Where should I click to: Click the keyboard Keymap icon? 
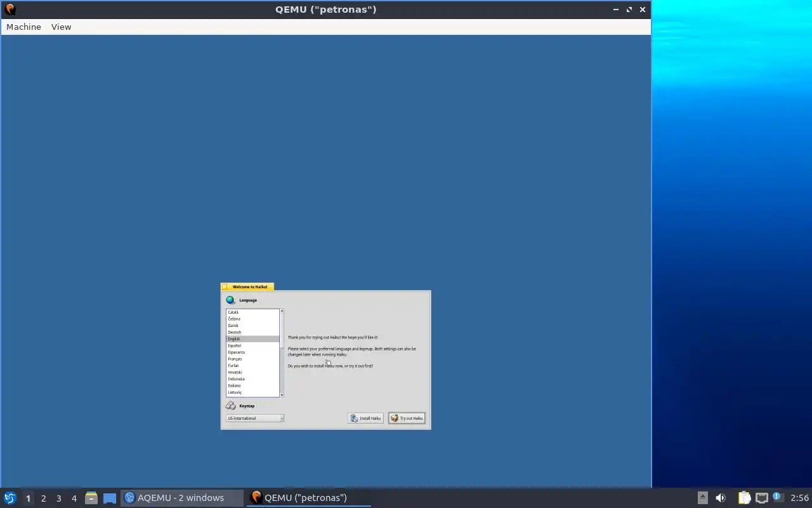click(230, 406)
